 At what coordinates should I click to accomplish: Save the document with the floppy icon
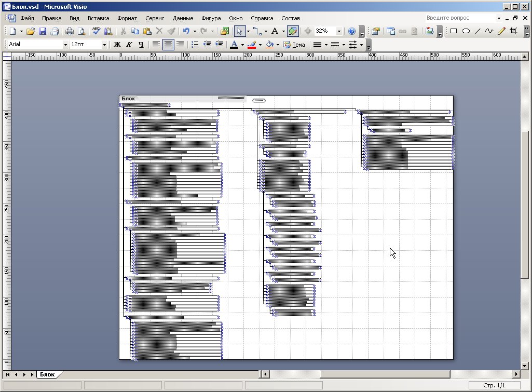[43, 31]
